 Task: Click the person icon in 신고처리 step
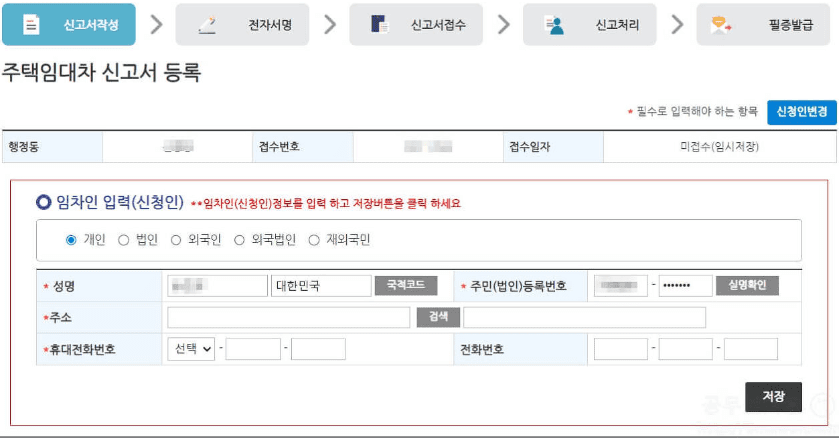[554, 25]
